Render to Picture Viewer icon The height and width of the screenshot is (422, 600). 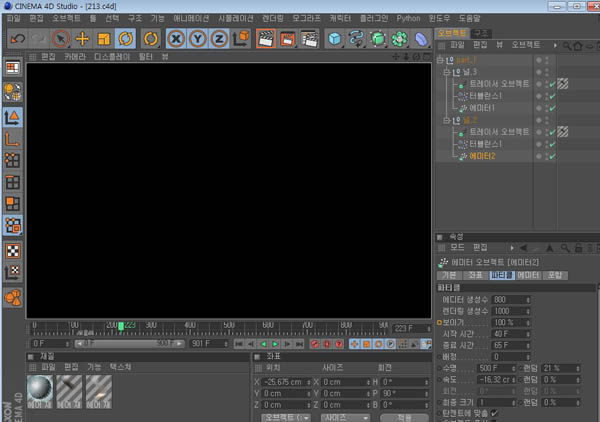287,39
